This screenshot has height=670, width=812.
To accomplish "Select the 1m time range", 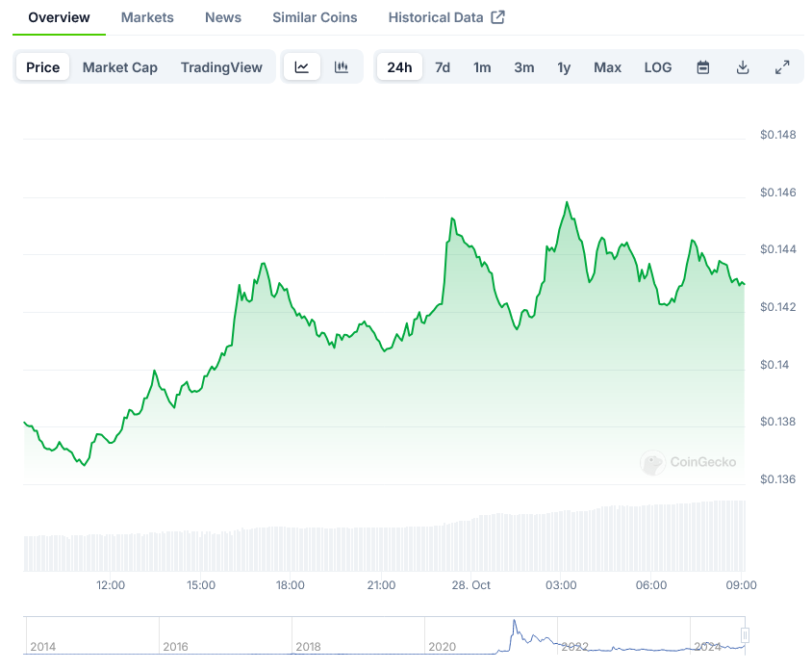I will click(482, 67).
